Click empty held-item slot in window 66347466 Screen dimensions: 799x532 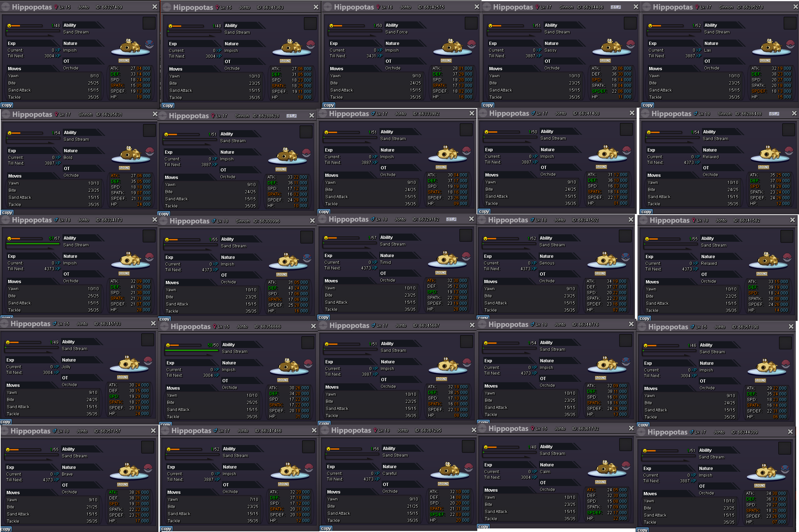[308, 447]
